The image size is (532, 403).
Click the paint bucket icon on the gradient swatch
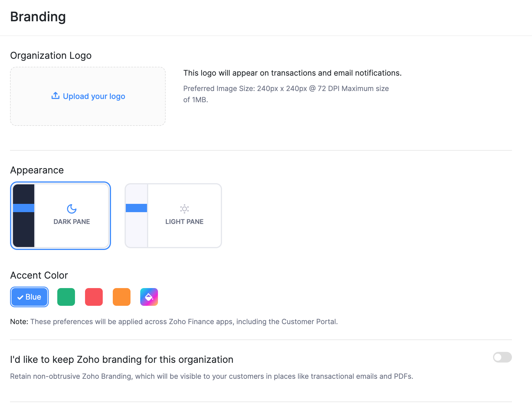(149, 297)
